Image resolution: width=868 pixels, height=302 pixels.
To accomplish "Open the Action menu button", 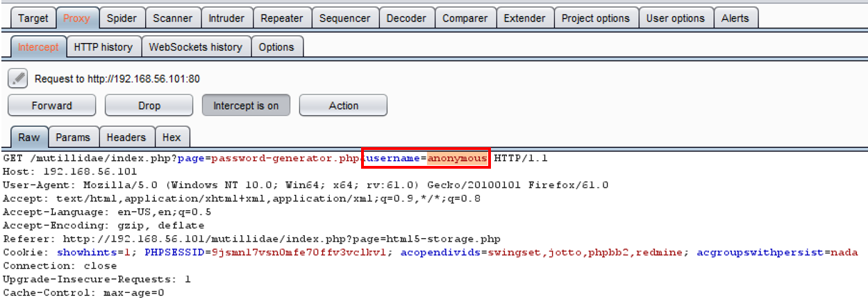I will [344, 106].
